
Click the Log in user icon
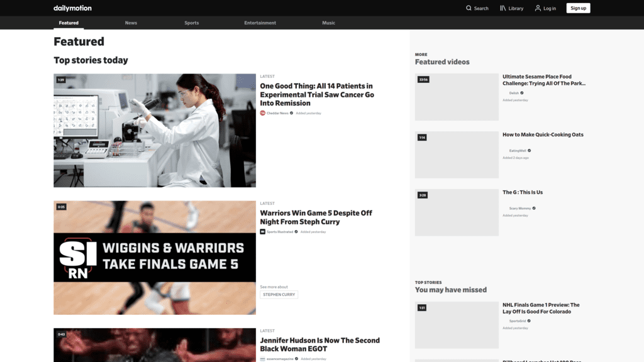click(x=538, y=8)
